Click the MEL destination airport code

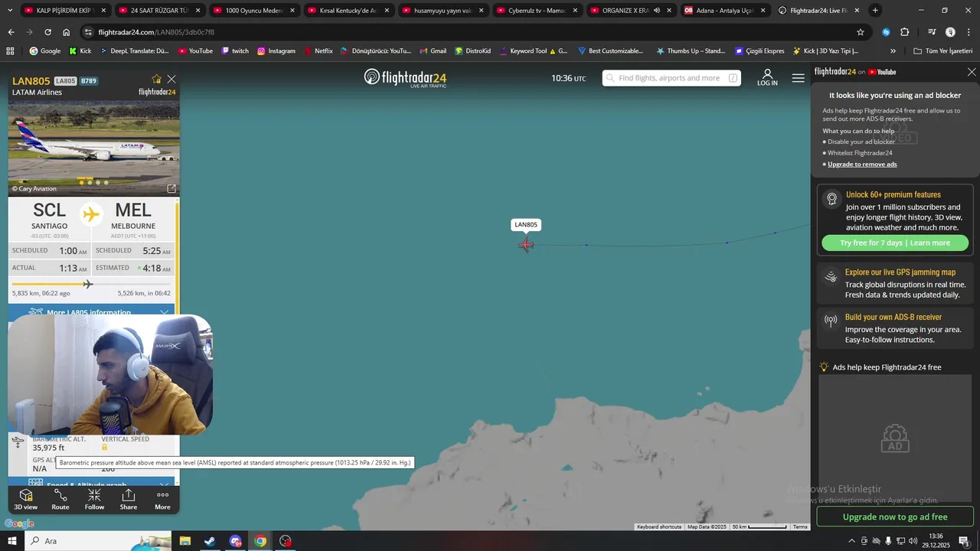[x=133, y=210]
